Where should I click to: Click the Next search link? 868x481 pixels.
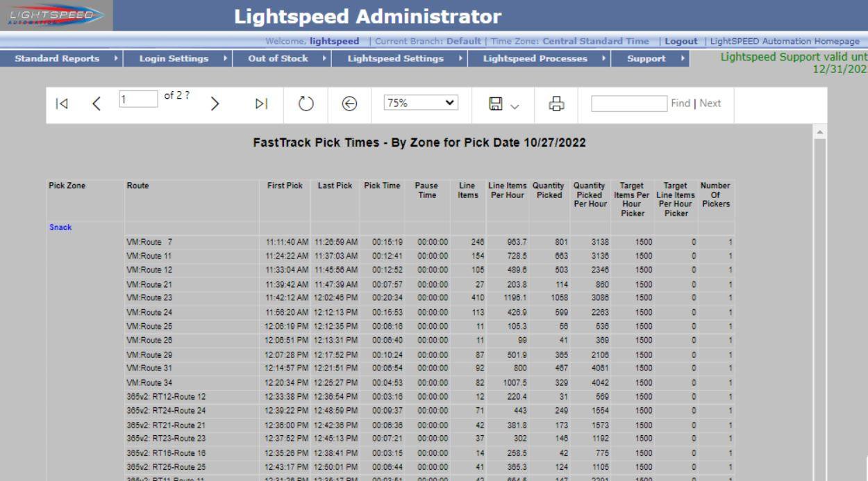(x=710, y=103)
